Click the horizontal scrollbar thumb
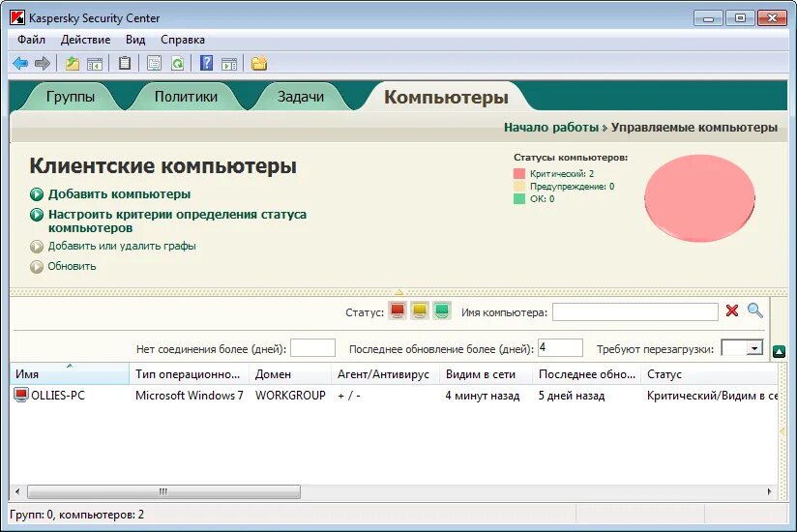Viewport: 797px width, 532px height. tap(163, 491)
